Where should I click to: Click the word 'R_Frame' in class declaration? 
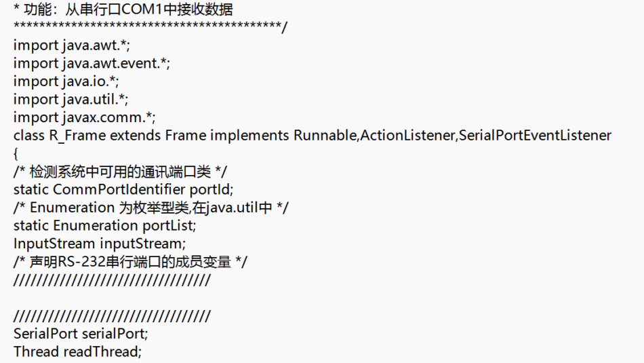77,135
